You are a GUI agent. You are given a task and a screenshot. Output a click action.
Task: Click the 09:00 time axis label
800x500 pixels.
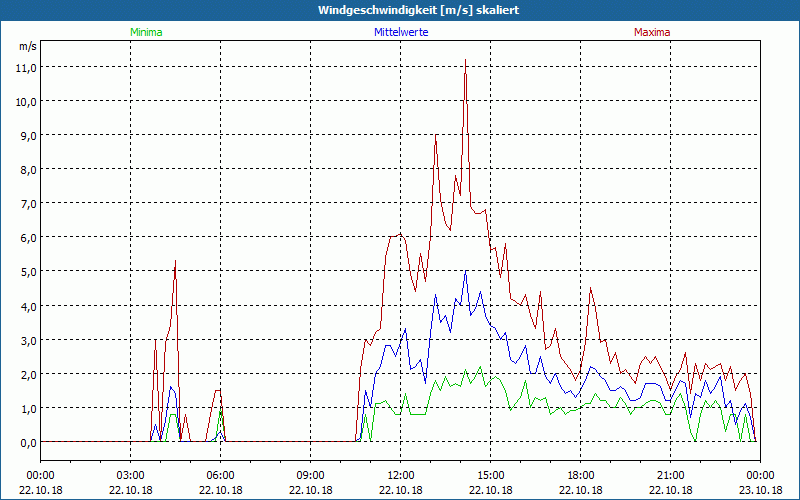(310, 475)
